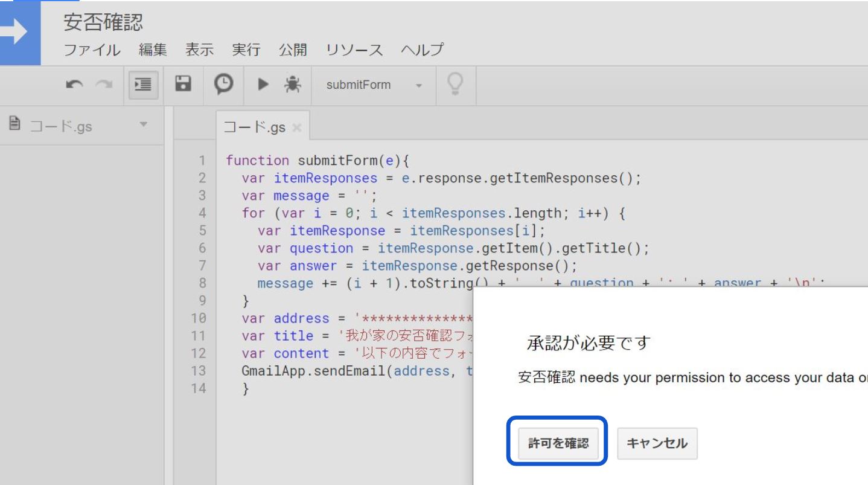Open the リソース menu
Image resolution: width=868 pixels, height=485 pixels.
pos(354,50)
